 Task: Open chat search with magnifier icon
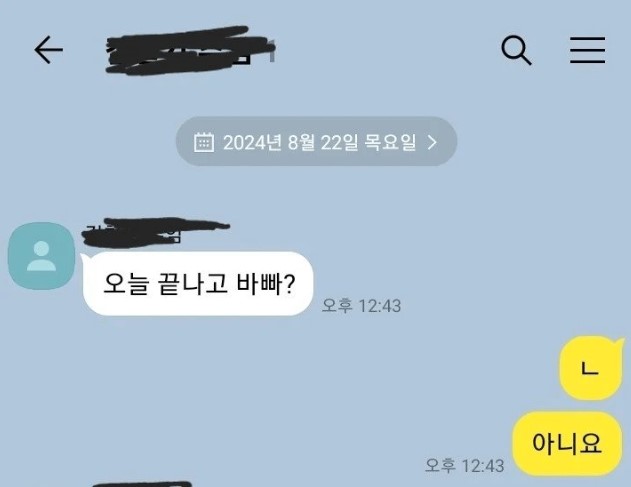pos(516,50)
